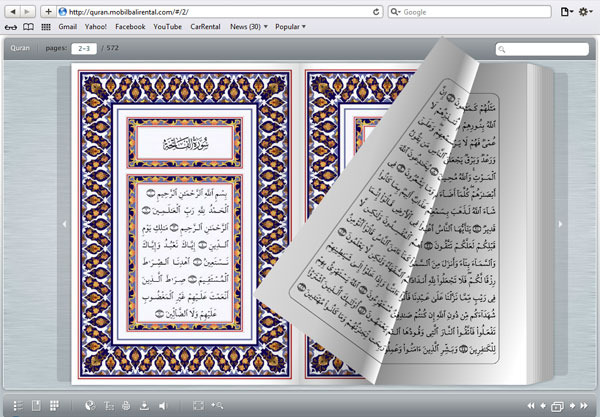Go to next page arrow in bottom toolbar
The height and width of the screenshot is (417, 600).
pos(572,406)
